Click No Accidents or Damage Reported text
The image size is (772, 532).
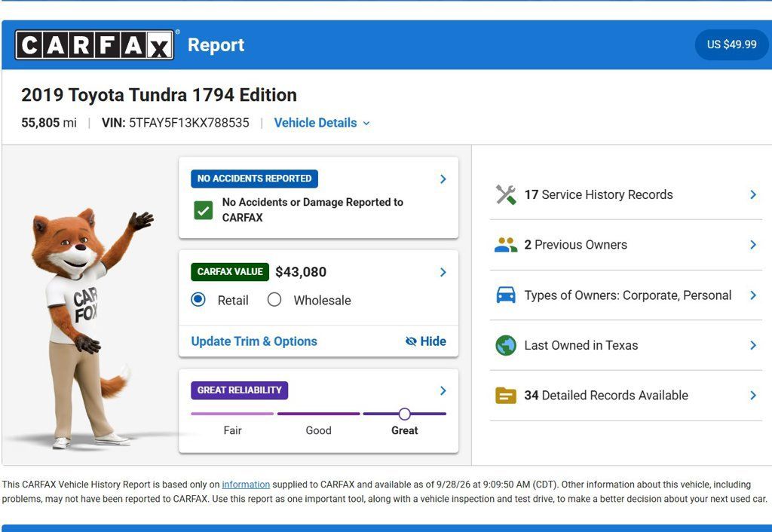(x=313, y=210)
